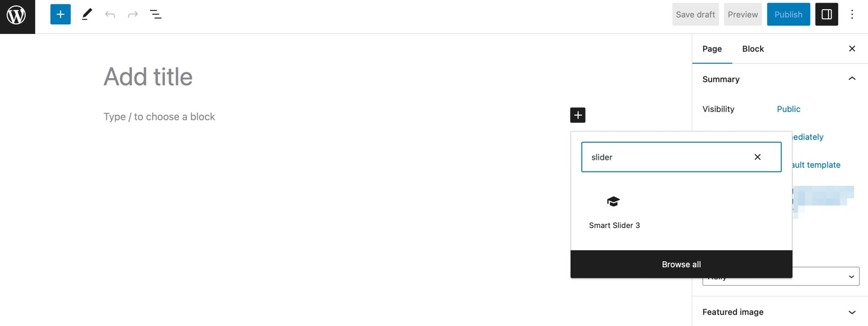Click the Publish button
Screen dimensions: 868x326
click(x=788, y=14)
